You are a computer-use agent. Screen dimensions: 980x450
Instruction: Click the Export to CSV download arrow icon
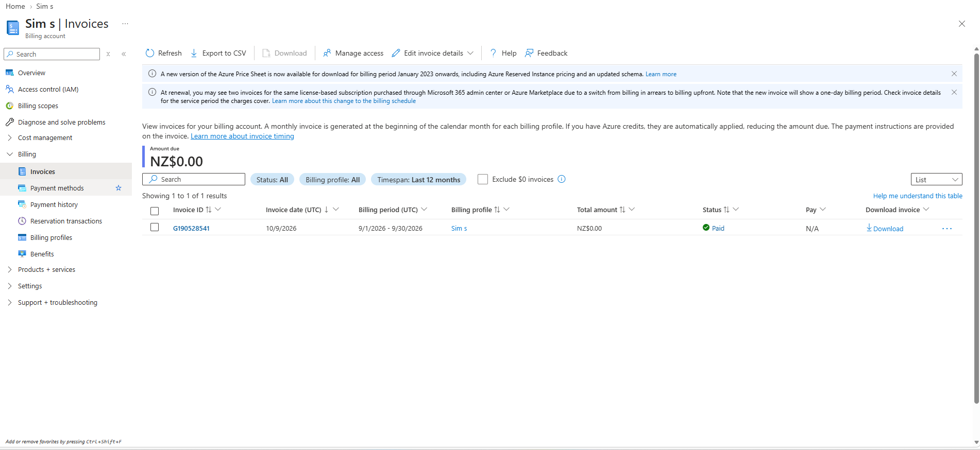194,53
